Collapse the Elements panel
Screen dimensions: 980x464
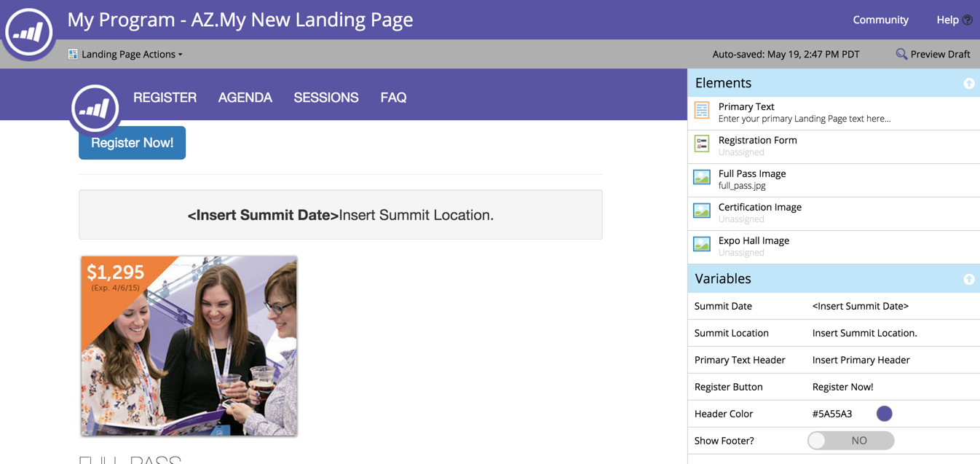(968, 84)
